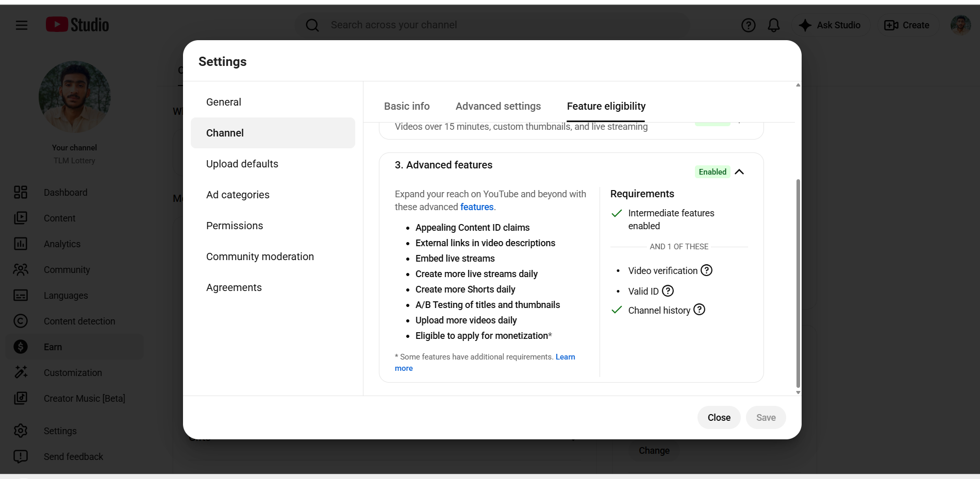The height and width of the screenshot is (479, 980).
Task: Open the notifications bell
Action: point(774,25)
